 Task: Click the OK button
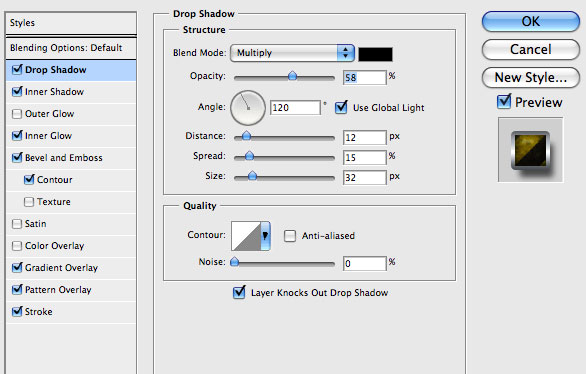coord(531,21)
